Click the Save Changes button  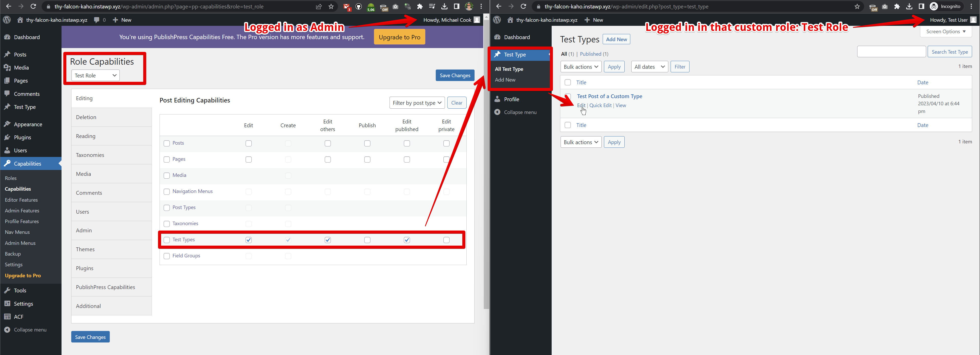455,75
